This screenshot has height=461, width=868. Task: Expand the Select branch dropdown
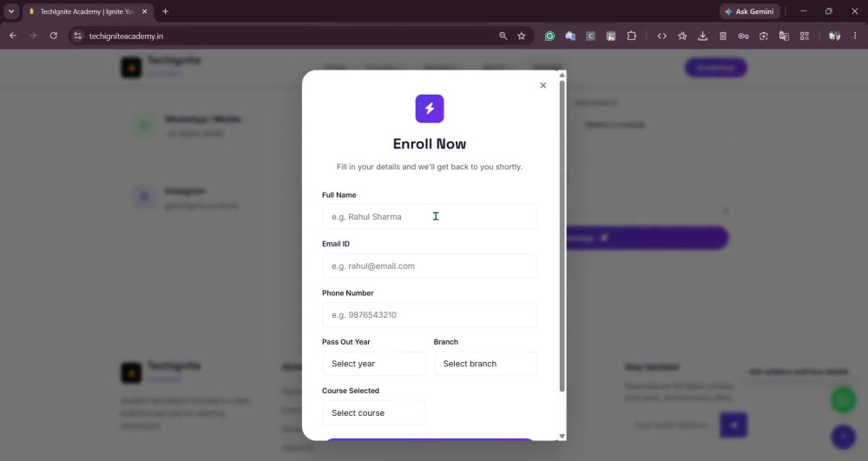point(485,364)
